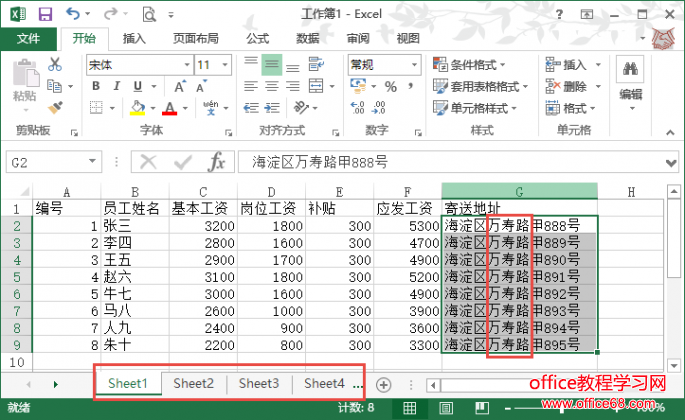Open 条件格式 conditional formatting menu
Viewport: 685px width, 420px height.
click(469, 65)
